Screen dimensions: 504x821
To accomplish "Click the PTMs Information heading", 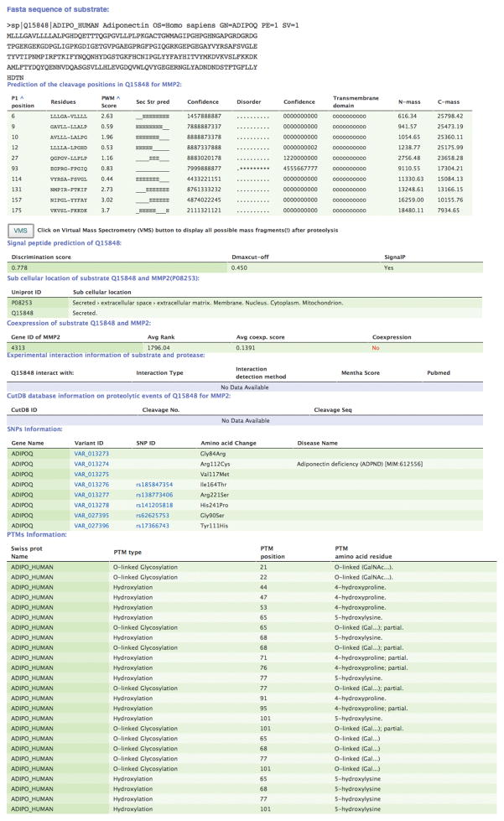I will (x=37, y=534).
